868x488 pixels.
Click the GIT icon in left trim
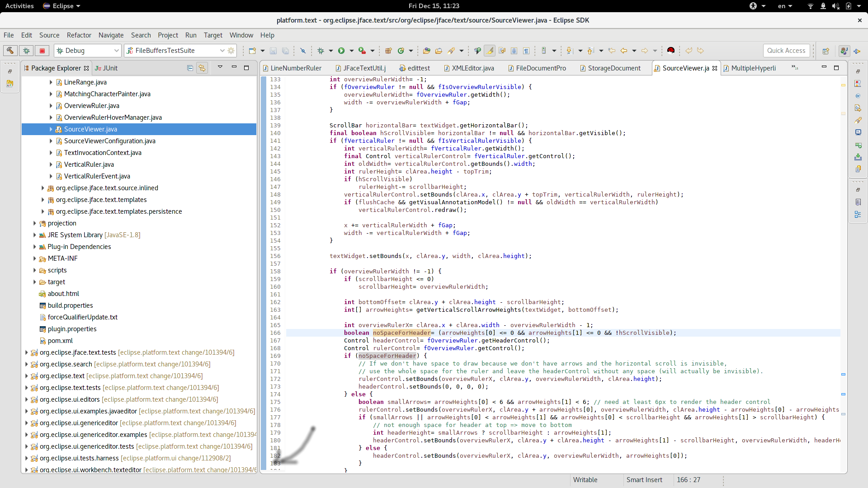point(10,84)
